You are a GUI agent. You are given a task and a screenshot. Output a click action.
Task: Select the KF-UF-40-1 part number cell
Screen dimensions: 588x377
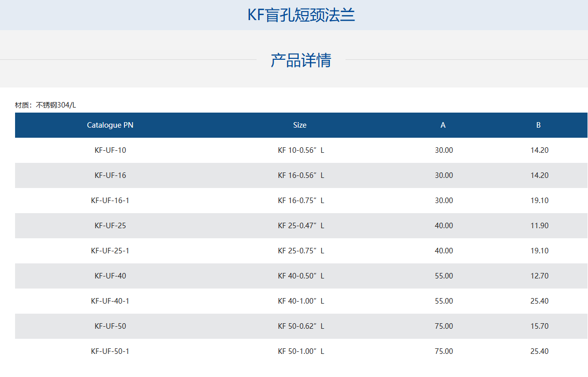110,301
